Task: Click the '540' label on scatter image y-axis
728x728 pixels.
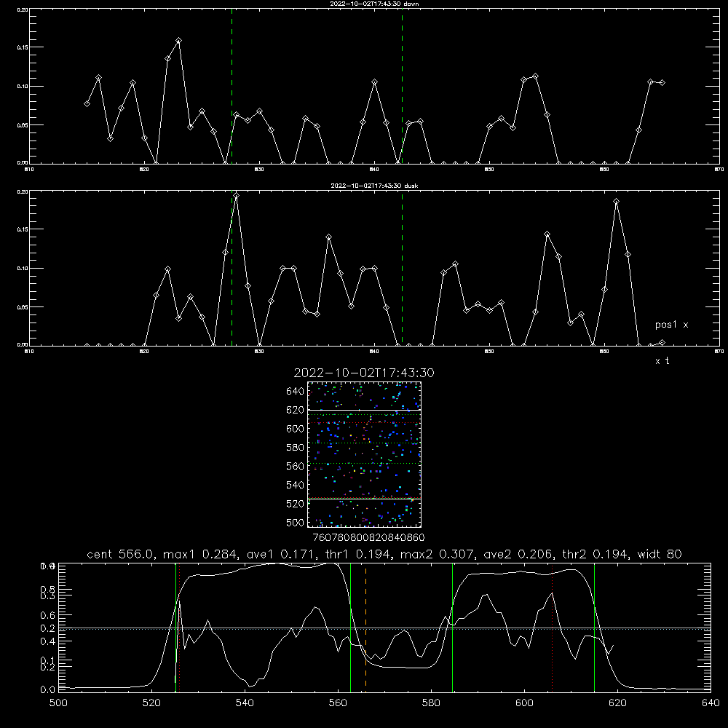Action: (x=296, y=485)
